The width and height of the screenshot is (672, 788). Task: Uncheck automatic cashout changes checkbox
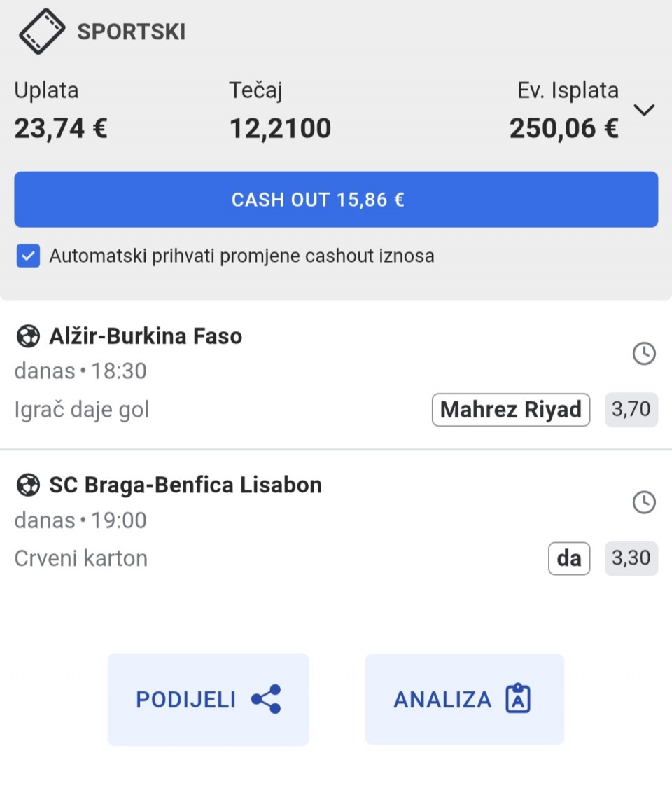pyautogui.click(x=28, y=256)
